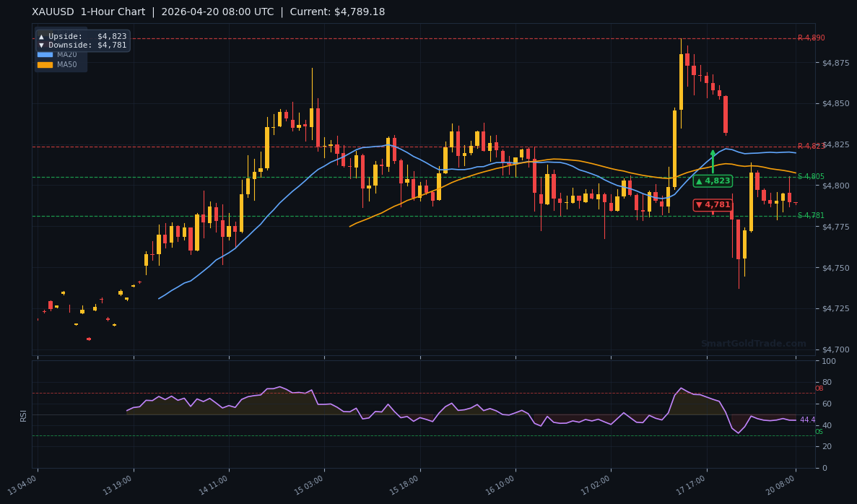Click the red Downside arrow icon in legend

43,45
